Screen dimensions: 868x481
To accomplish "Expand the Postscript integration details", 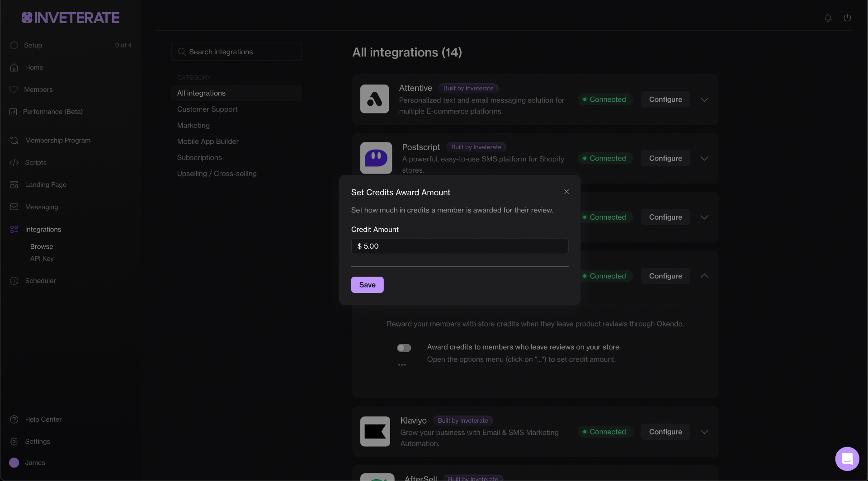I will point(704,159).
